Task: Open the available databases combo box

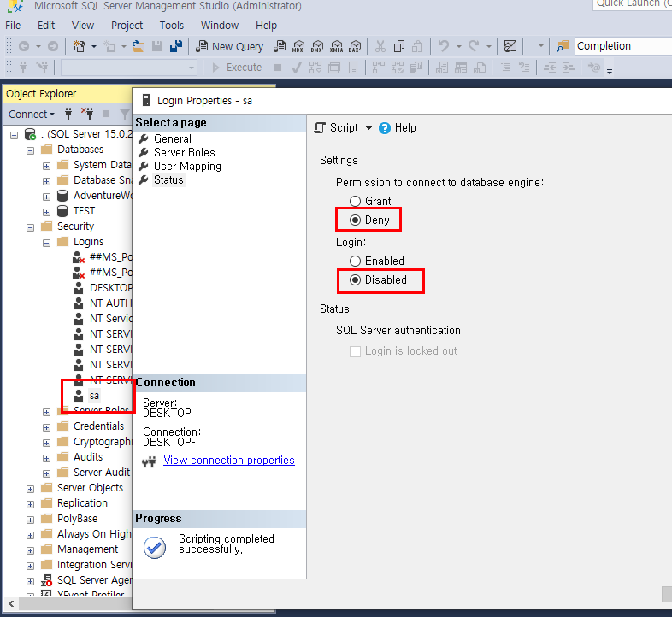Action: (129, 68)
